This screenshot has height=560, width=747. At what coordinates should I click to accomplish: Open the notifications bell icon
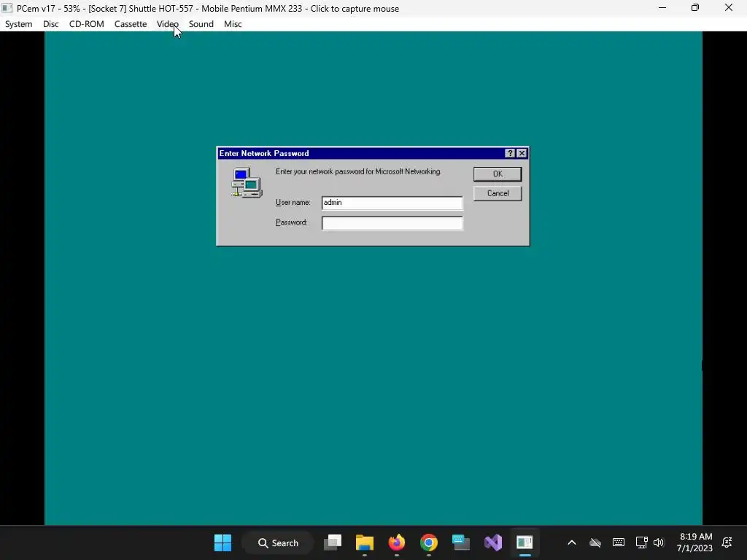[x=727, y=542]
